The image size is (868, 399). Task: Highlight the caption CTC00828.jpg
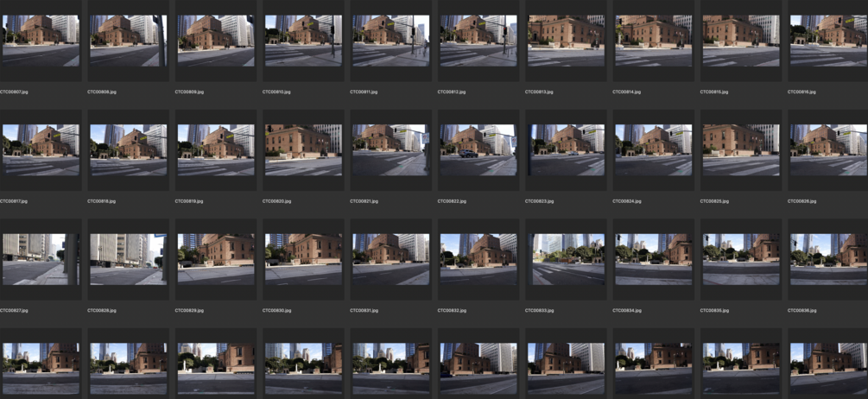(102, 310)
